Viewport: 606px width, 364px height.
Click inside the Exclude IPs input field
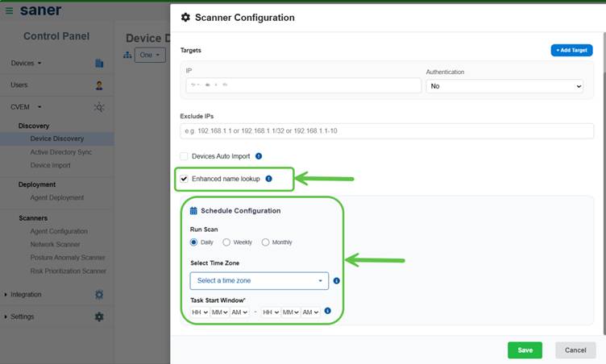pos(387,130)
